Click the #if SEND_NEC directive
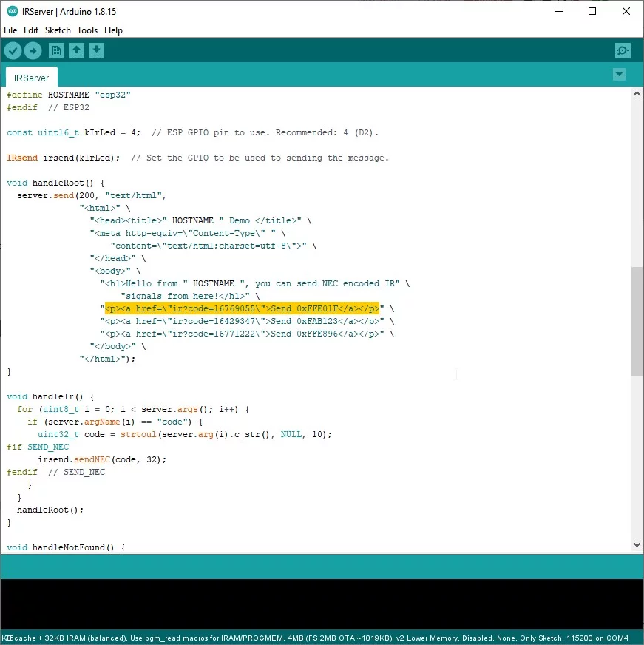Screen dimensions: 644x645 coord(38,448)
